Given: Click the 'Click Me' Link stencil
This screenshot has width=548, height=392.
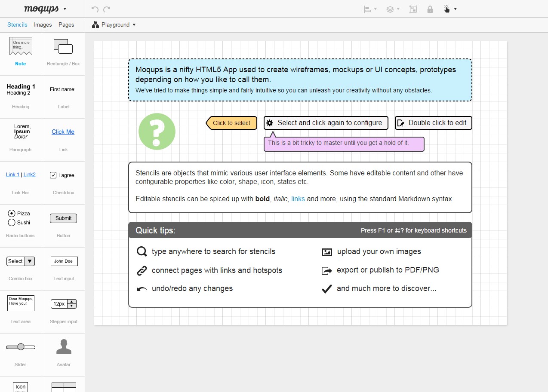Looking at the screenshot, I should coord(63,132).
